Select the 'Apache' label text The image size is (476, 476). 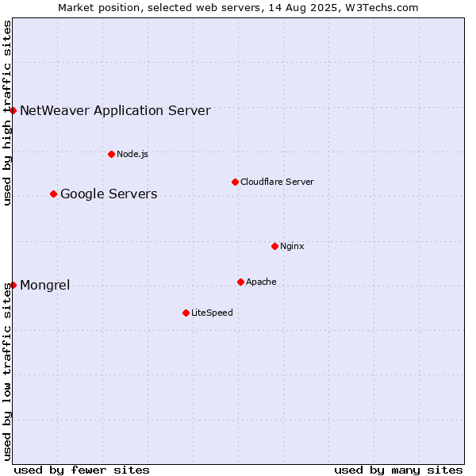tap(261, 282)
